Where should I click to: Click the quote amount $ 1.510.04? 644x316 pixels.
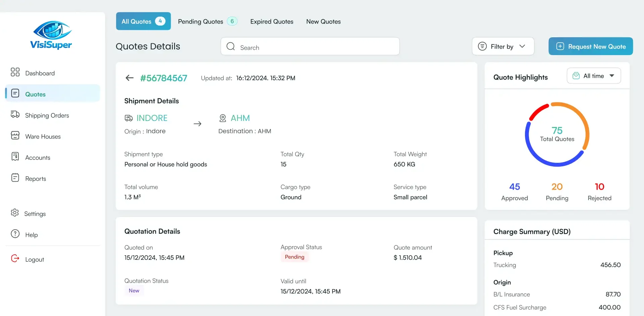tap(408, 258)
